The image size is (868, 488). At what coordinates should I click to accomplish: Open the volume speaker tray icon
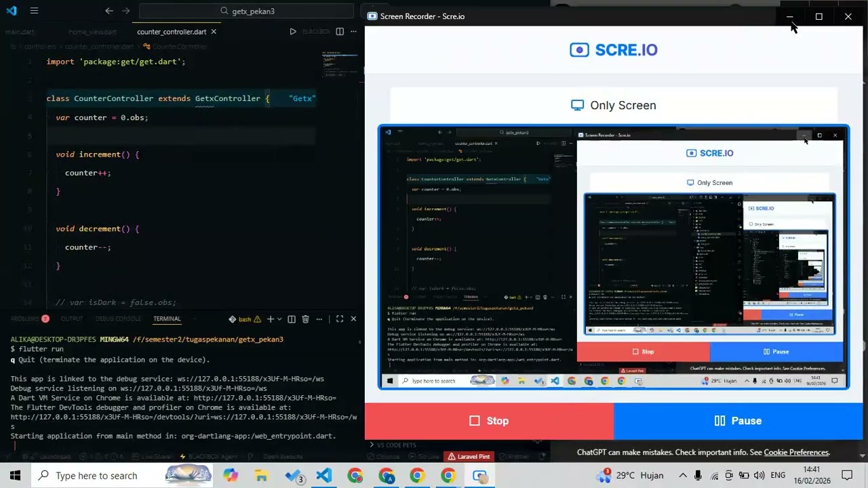tap(759, 476)
